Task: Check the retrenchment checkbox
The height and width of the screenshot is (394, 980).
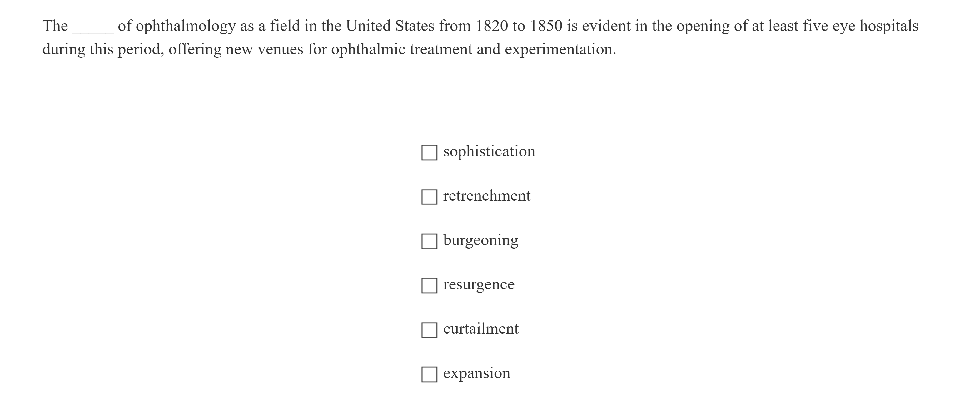Action: pyautogui.click(x=430, y=197)
